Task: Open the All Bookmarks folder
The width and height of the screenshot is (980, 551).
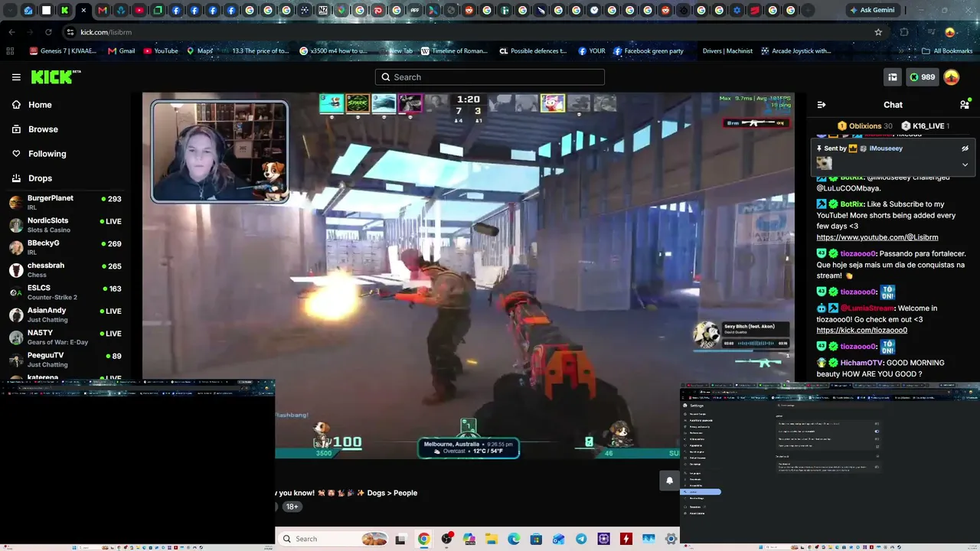Action: (947, 51)
